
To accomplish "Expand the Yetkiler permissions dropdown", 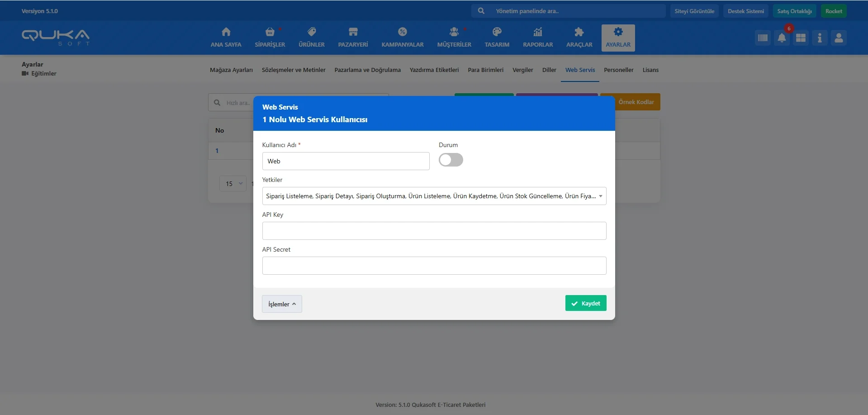I will coord(434,196).
